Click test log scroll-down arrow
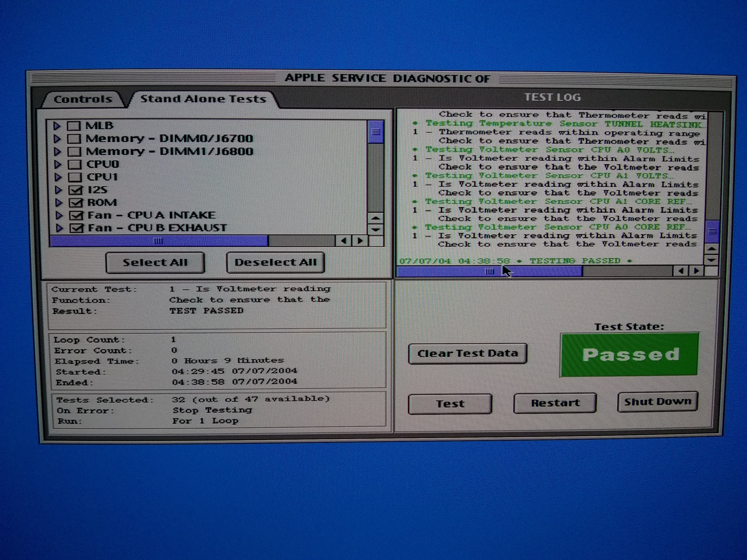The height and width of the screenshot is (560, 747). click(712, 260)
